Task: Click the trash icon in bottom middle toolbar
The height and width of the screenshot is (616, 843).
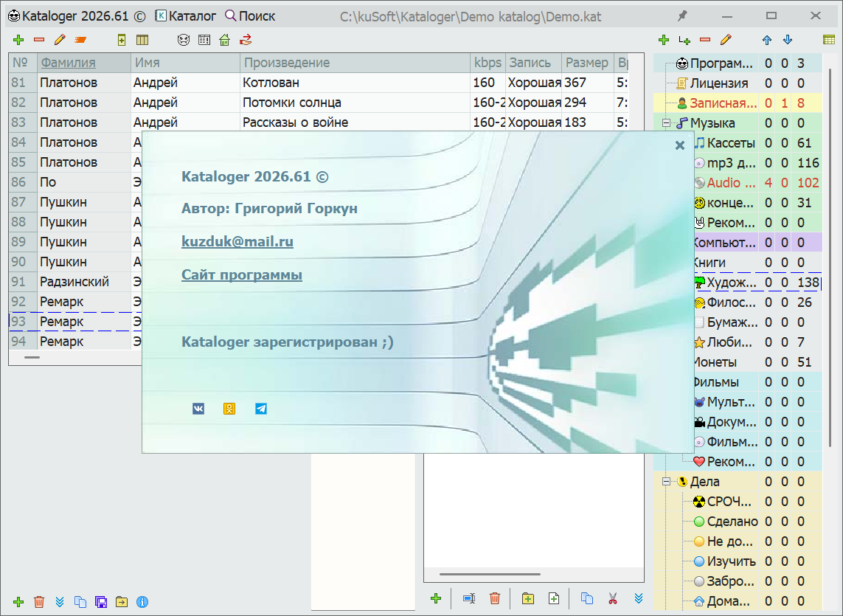Action: click(x=495, y=598)
